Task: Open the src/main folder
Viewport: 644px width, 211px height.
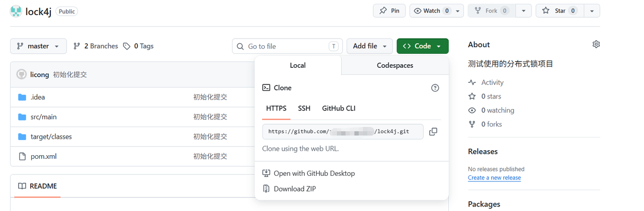Action: pos(44,117)
